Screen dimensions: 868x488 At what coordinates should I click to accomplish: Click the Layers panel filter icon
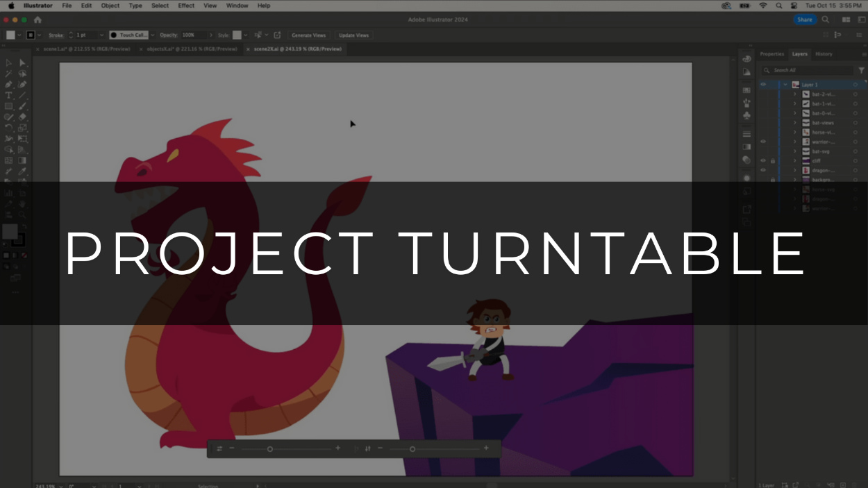tap(862, 70)
